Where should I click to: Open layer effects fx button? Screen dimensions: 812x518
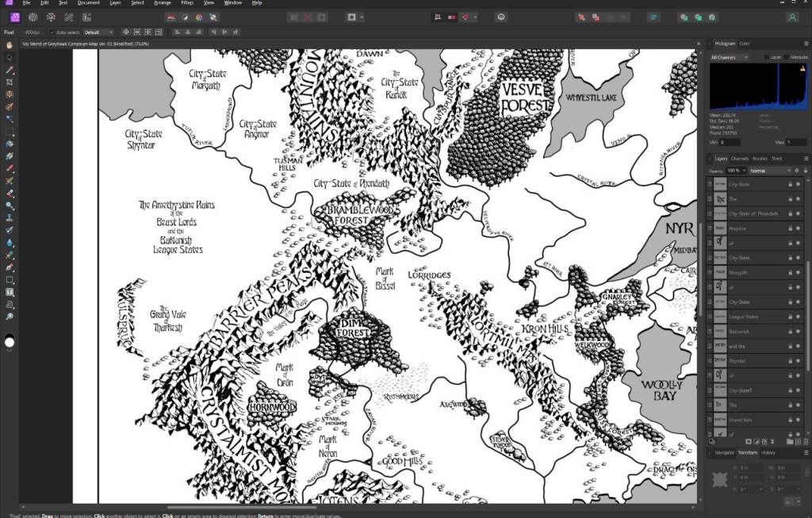tap(764, 442)
